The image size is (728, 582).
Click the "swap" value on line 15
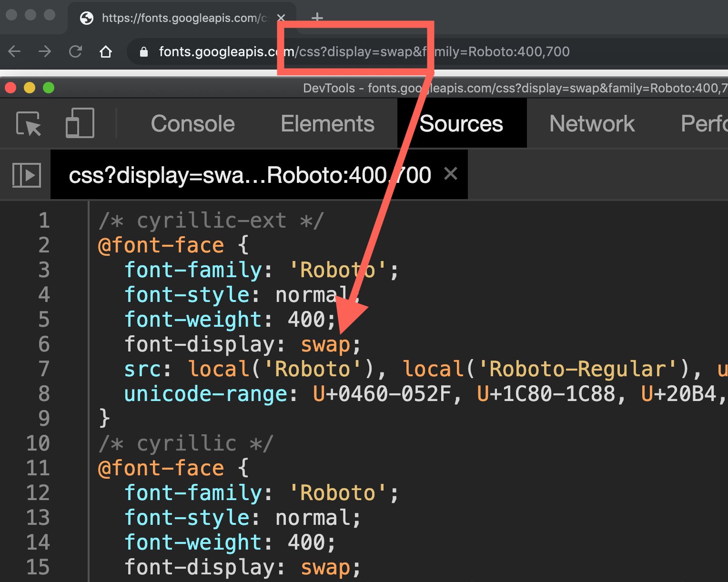(x=325, y=568)
